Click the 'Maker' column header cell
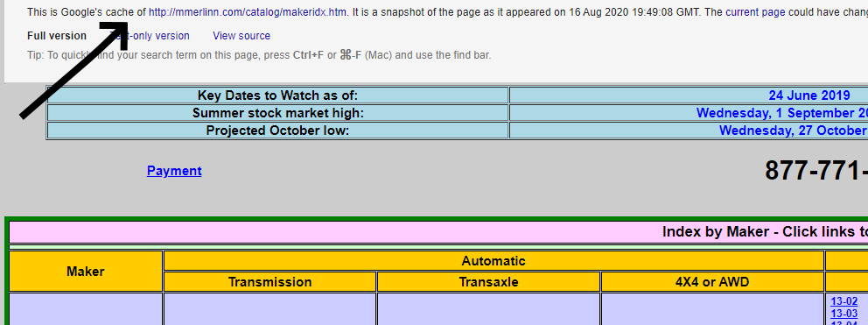 coord(86,272)
